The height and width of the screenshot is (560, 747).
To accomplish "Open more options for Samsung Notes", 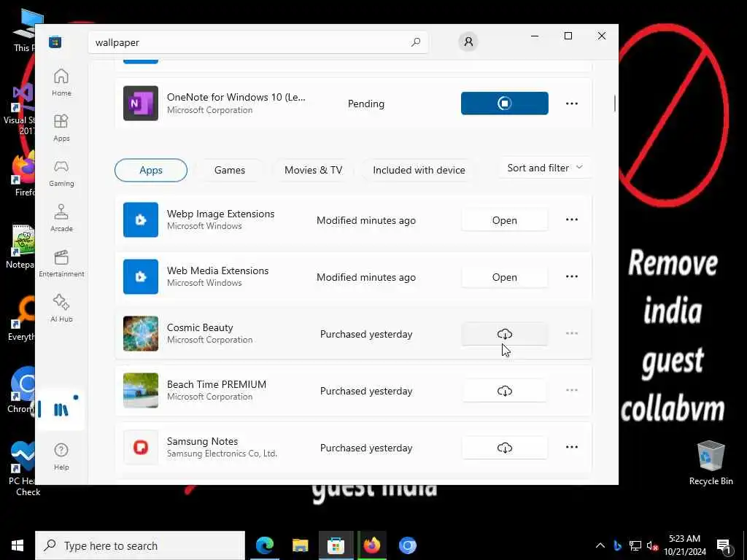I will coord(572,447).
